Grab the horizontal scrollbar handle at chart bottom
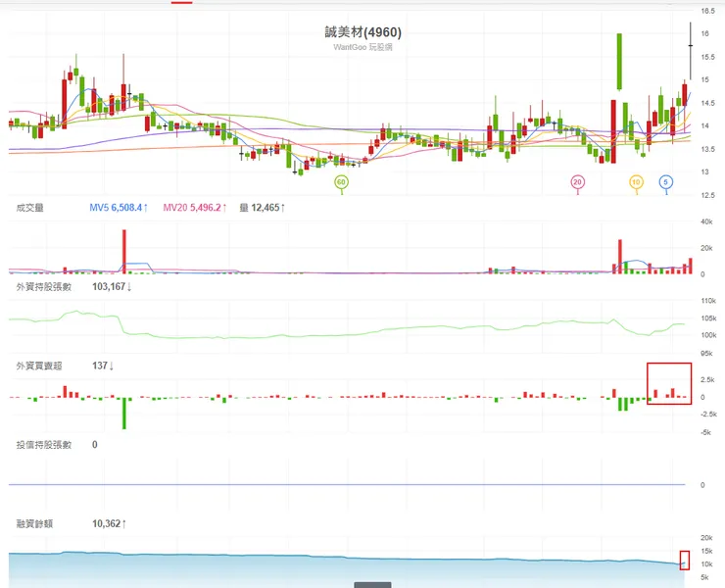The width and height of the screenshot is (725, 588). point(372,585)
